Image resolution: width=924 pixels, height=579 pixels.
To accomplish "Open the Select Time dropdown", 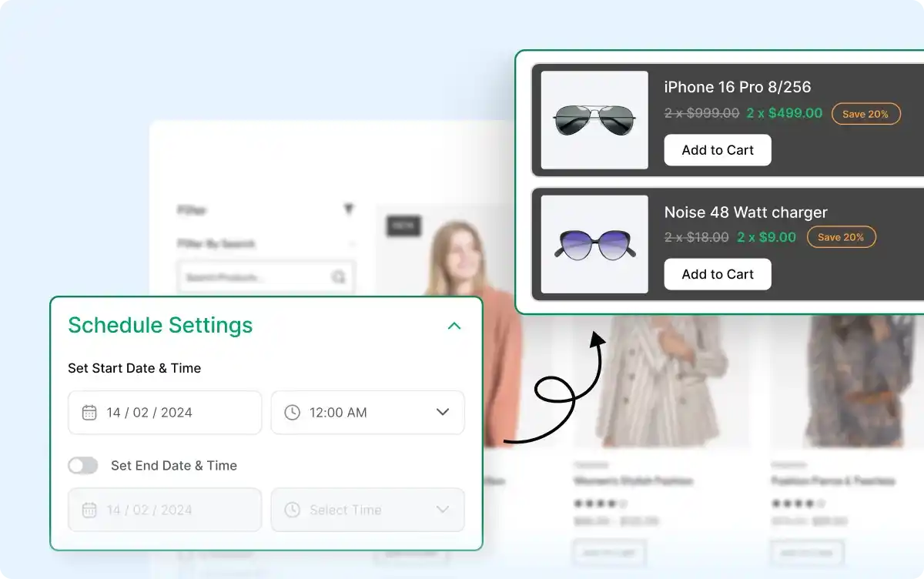I will (443, 510).
